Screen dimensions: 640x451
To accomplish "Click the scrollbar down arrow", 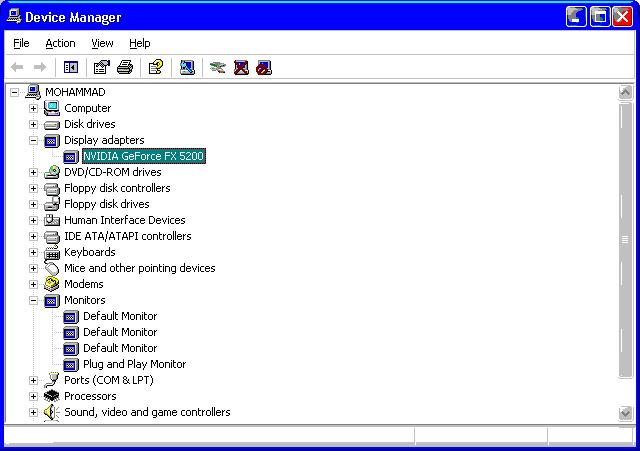I will coord(625,413).
